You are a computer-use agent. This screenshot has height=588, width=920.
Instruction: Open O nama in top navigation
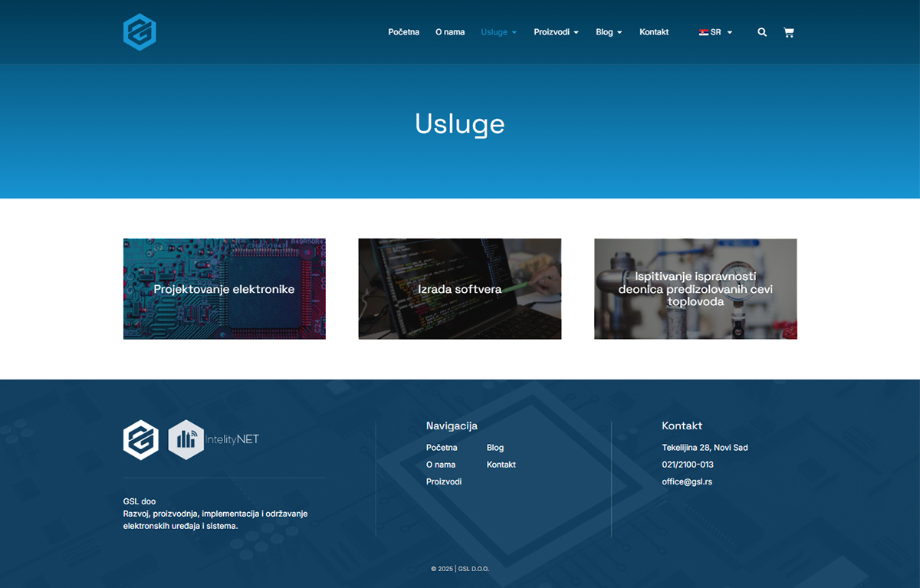point(450,32)
